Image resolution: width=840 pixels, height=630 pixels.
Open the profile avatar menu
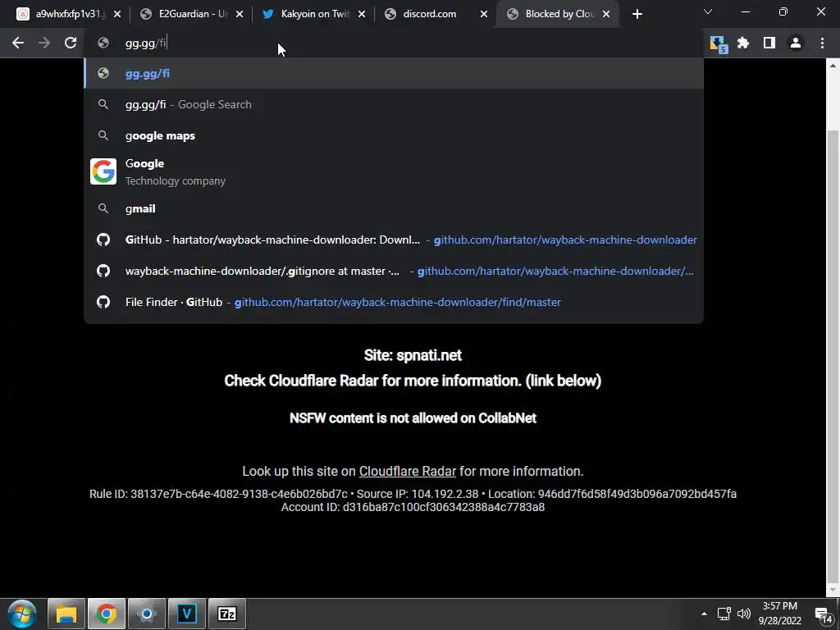click(796, 43)
